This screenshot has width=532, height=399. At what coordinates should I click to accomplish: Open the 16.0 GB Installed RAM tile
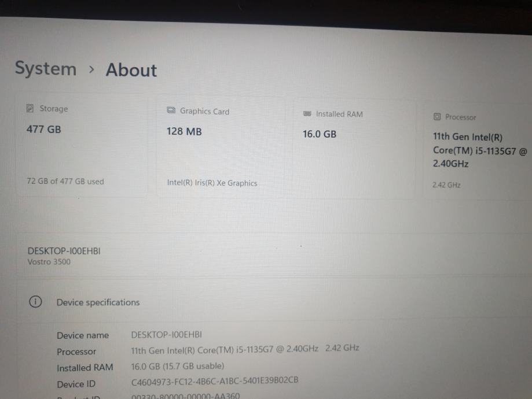pos(354,149)
